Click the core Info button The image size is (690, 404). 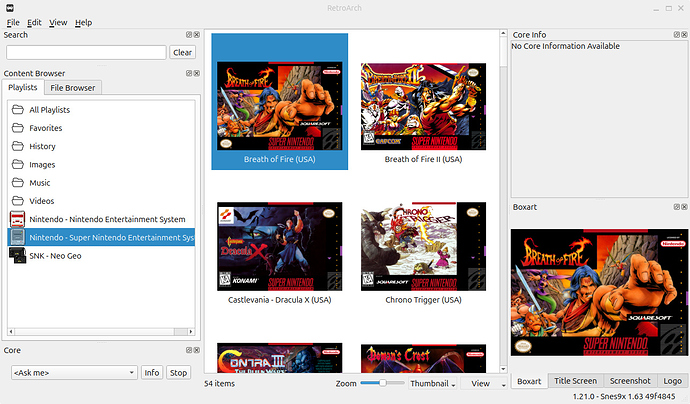pyautogui.click(x=152, y=373)
